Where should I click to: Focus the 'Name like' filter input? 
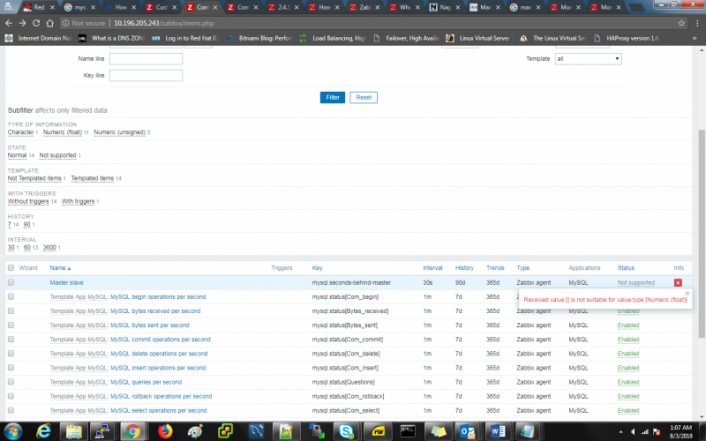pyautogui.click(x=146, y=59)
